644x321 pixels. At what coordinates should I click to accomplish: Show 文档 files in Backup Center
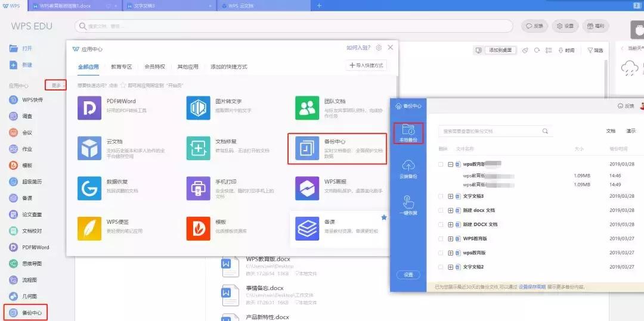point(611,131)
